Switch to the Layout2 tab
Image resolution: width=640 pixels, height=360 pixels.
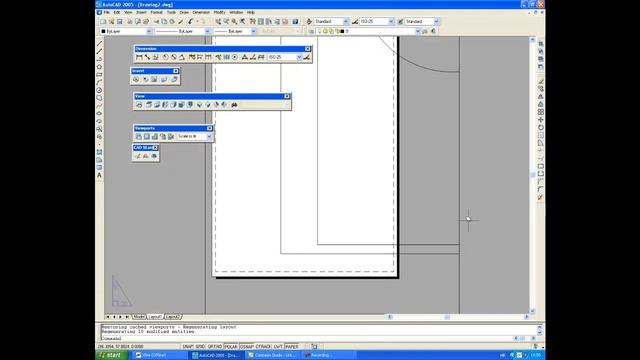173,317
